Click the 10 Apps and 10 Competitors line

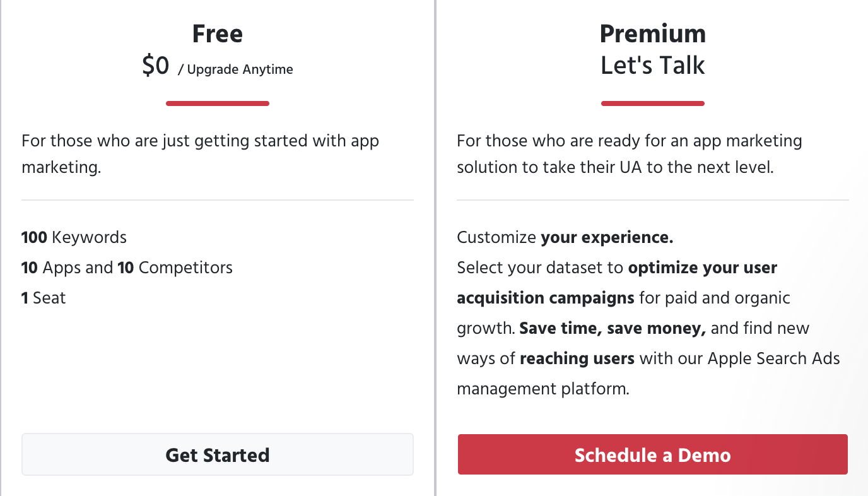[127, 268]
